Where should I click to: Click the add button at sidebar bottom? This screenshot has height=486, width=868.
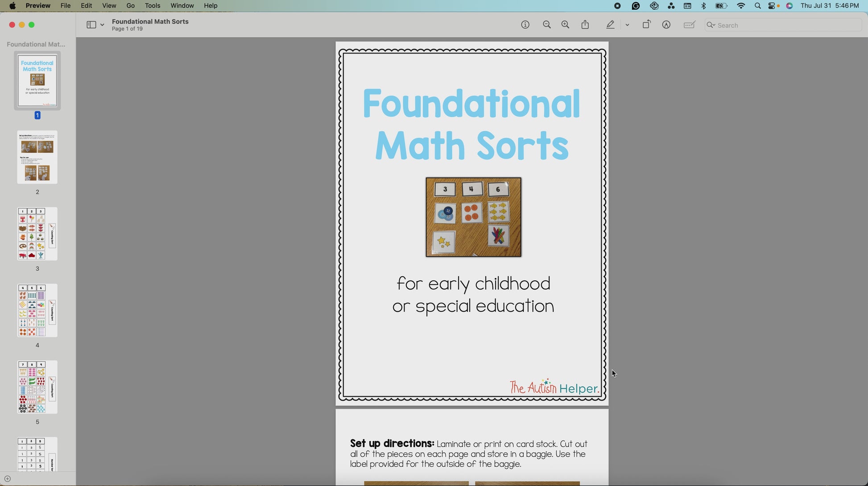coord(8,478)
